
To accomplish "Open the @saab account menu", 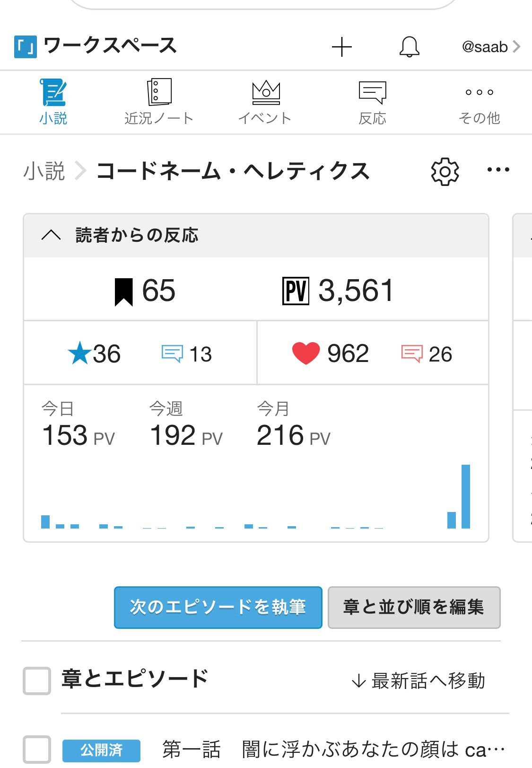I will pyautogui.click(x=490, y=47).
